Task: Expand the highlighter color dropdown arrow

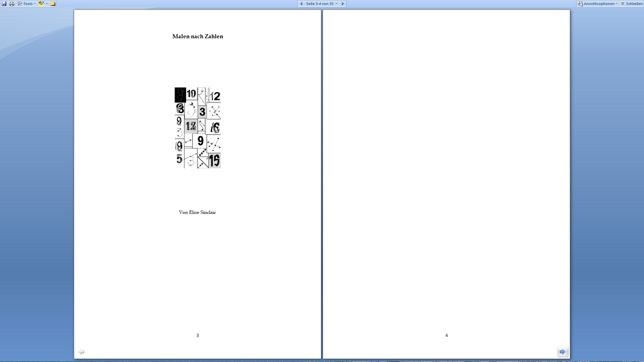Action: click(47, 4)
